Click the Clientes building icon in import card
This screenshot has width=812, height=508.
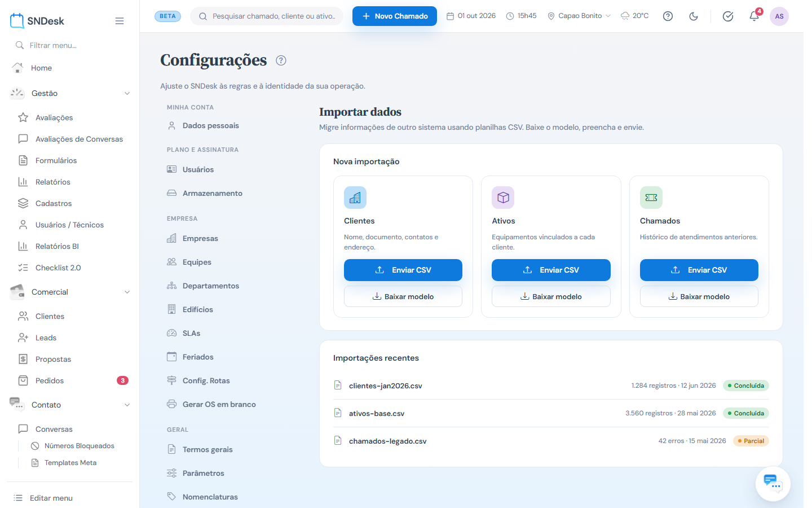(355, 198)
